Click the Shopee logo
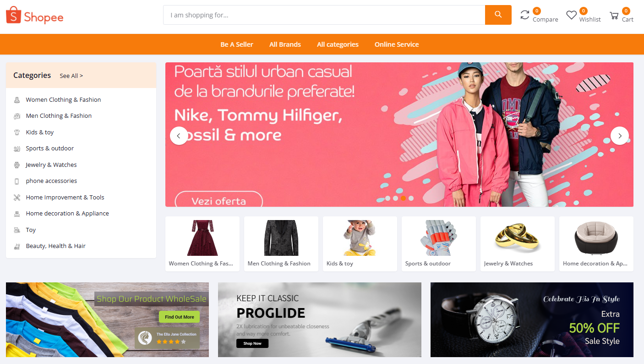 [x=35, y=16]
